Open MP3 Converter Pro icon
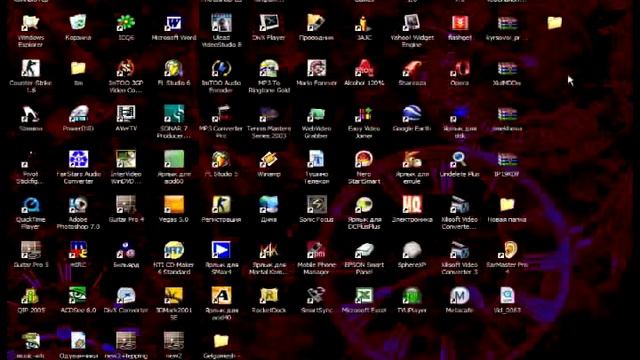This screenshot has width=640, height=360. tap(221, 114)
